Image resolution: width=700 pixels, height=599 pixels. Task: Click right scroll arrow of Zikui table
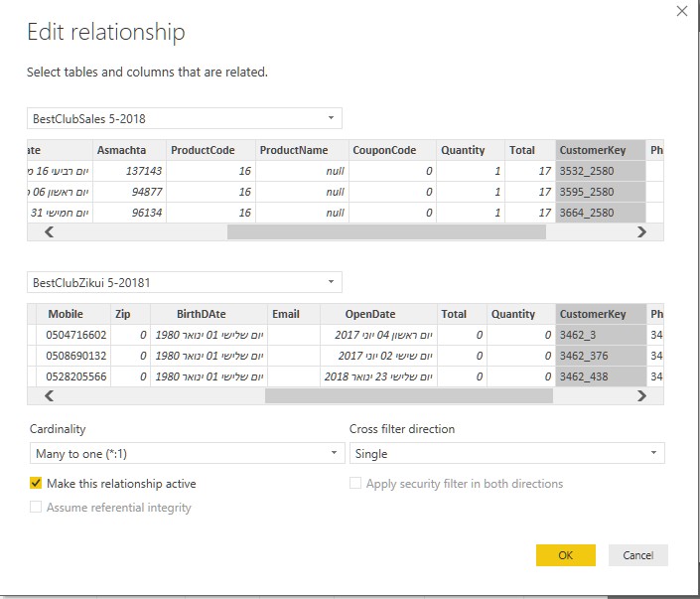[x=641, y=395]
